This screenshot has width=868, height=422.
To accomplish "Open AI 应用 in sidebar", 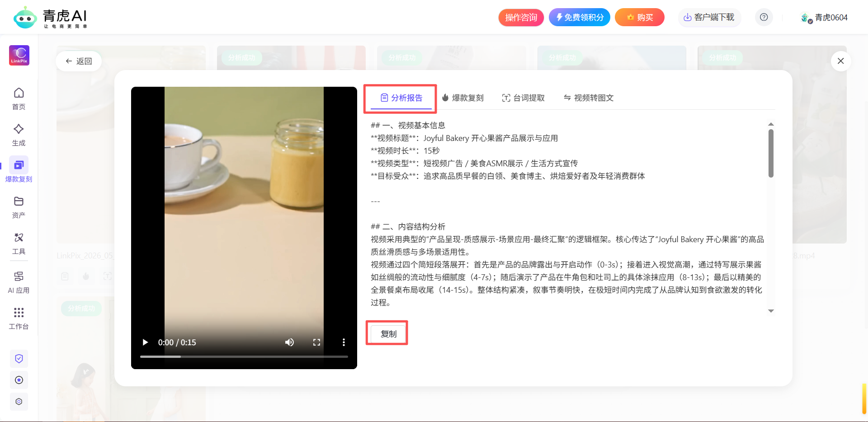I will coord(19,282).
